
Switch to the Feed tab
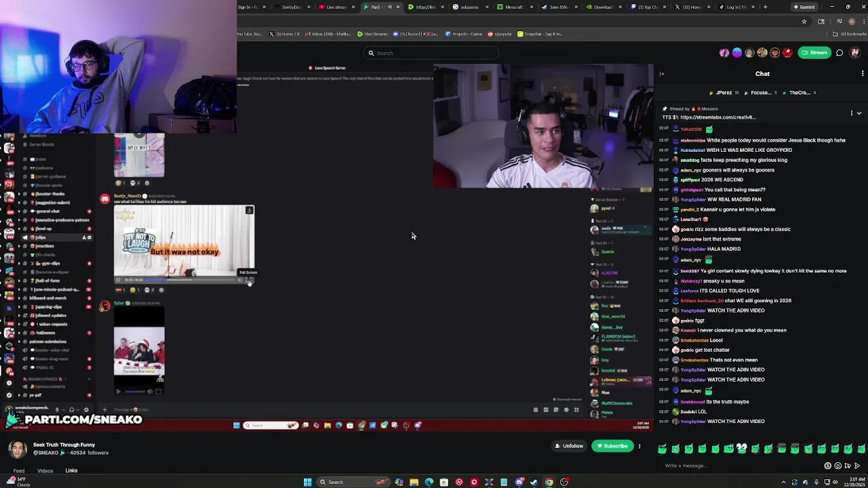(x=19, y=470)
